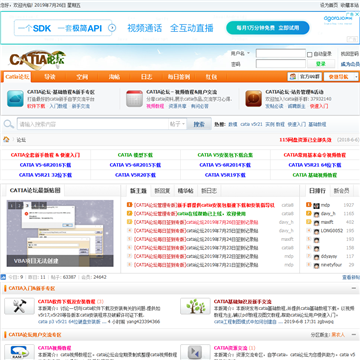The height and width of the screenshot is (360, 360).
Task: Open the CATIA V5R21 64位下载 link
Action: [x=315, y=165]
